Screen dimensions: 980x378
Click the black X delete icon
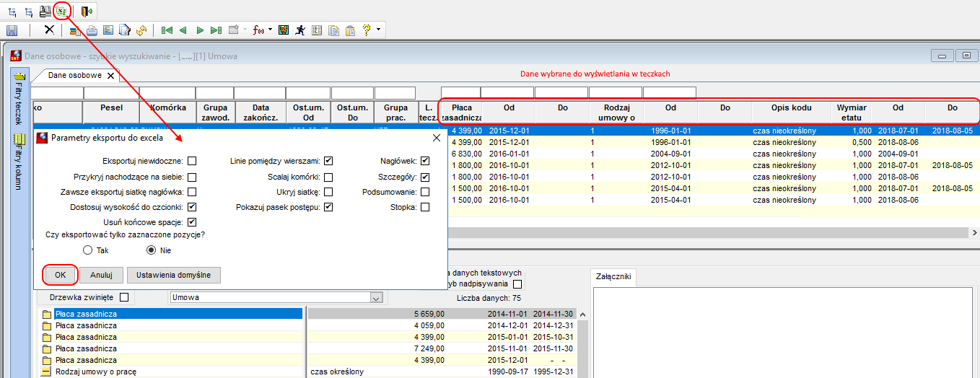[49, 30]
